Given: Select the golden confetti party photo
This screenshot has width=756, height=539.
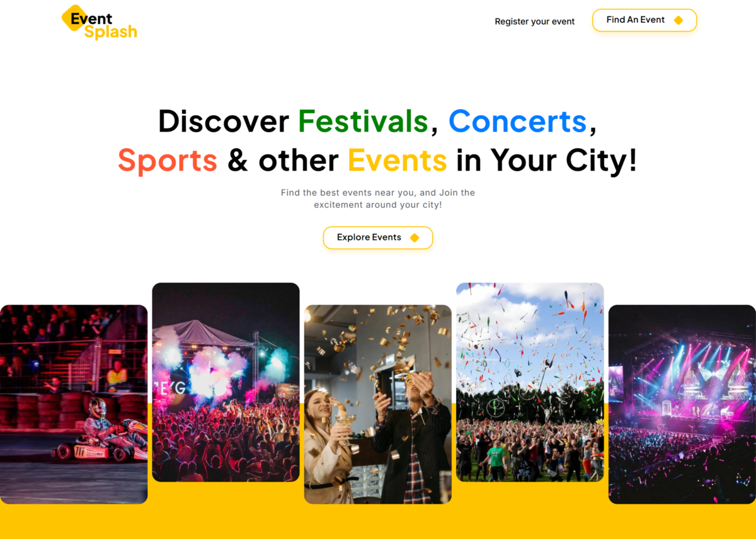Looking at the screenshot, I should (378, 404).
